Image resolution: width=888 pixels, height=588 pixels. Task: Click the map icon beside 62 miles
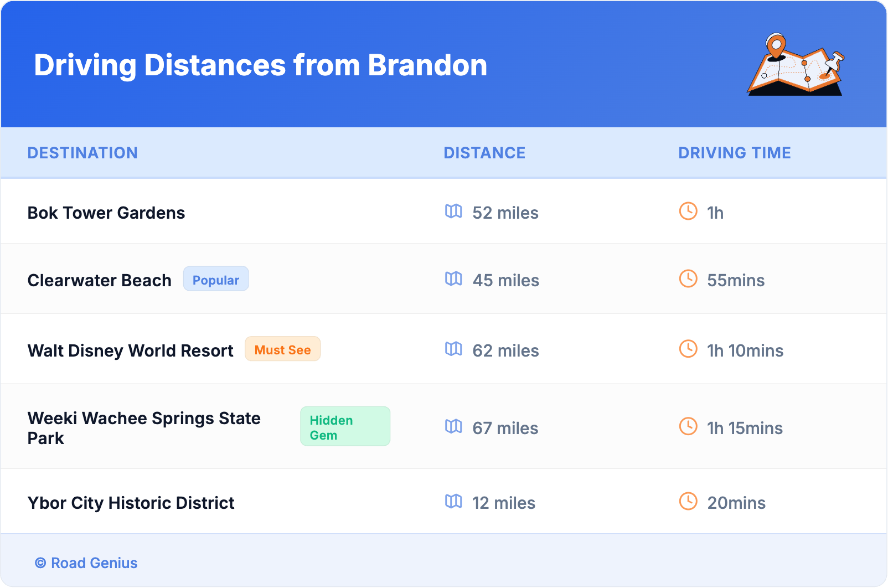[x=453, y=349]
